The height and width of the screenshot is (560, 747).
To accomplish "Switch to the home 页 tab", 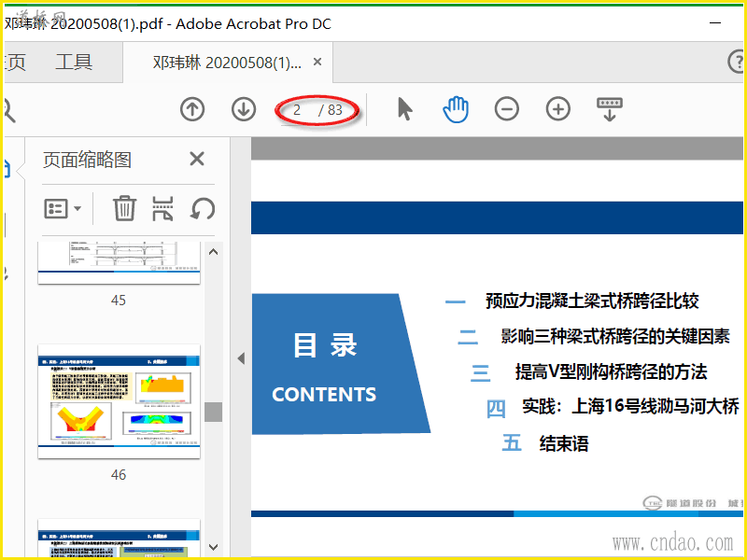I will [x=15, y=62].
